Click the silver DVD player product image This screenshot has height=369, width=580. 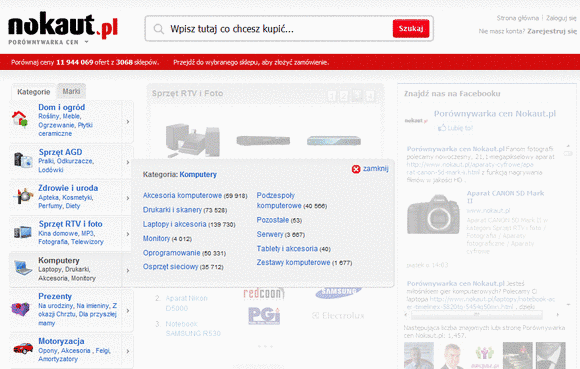tap(263, 141)
